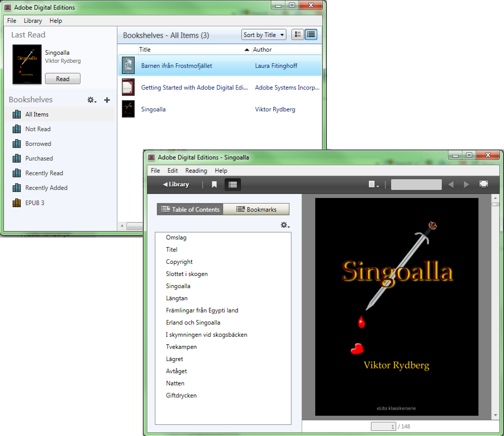Image resolution: width=504 pixels, height=436 pixels.
Task: Open Främlingar från Egypti land chapter
Action: (x=202, y=310)
